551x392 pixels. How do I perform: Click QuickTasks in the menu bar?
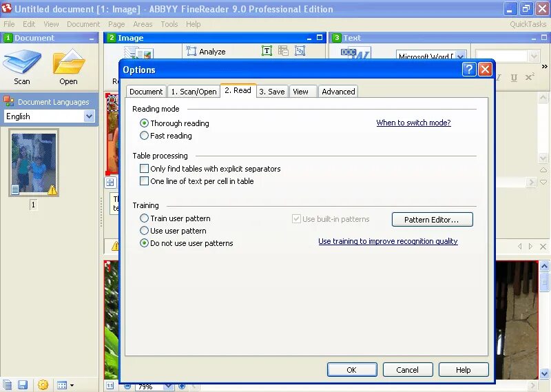[528, 24]
